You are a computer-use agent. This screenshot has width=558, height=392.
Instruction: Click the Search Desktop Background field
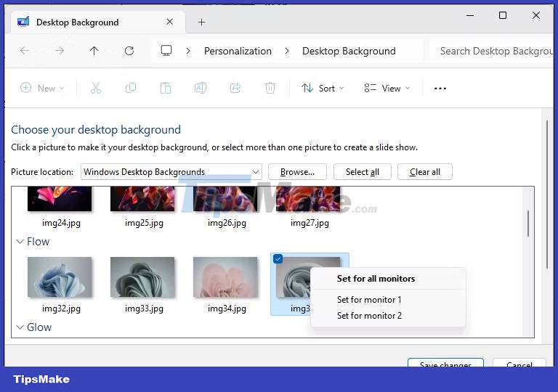tap(491, 52)
